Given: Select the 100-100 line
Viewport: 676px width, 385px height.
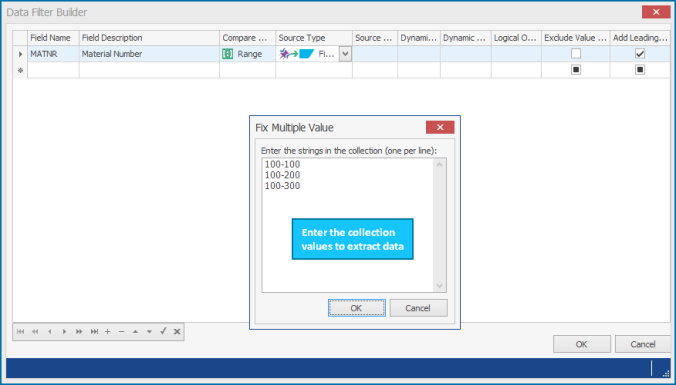Looking at the screenshot, I should (x=282, y=164).
